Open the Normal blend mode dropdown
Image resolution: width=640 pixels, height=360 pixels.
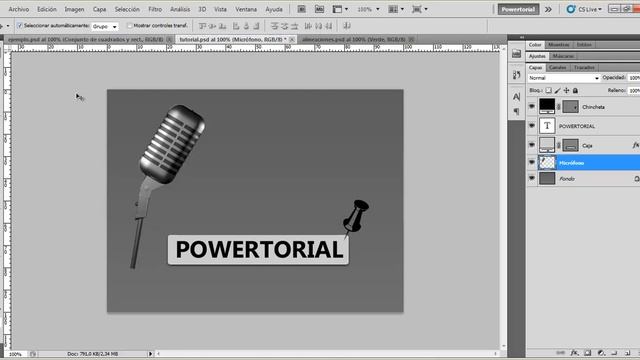click(x=563, y=78)
